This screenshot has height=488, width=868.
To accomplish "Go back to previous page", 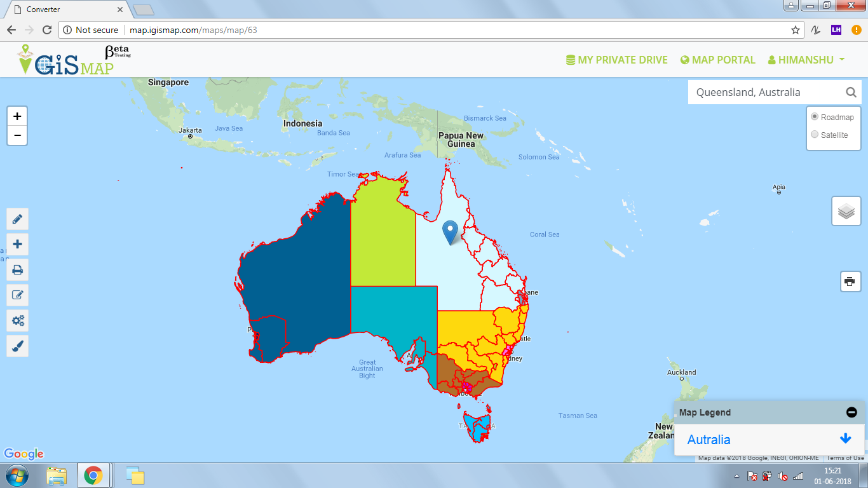I will pyautogui.click(x=11, y=30).
